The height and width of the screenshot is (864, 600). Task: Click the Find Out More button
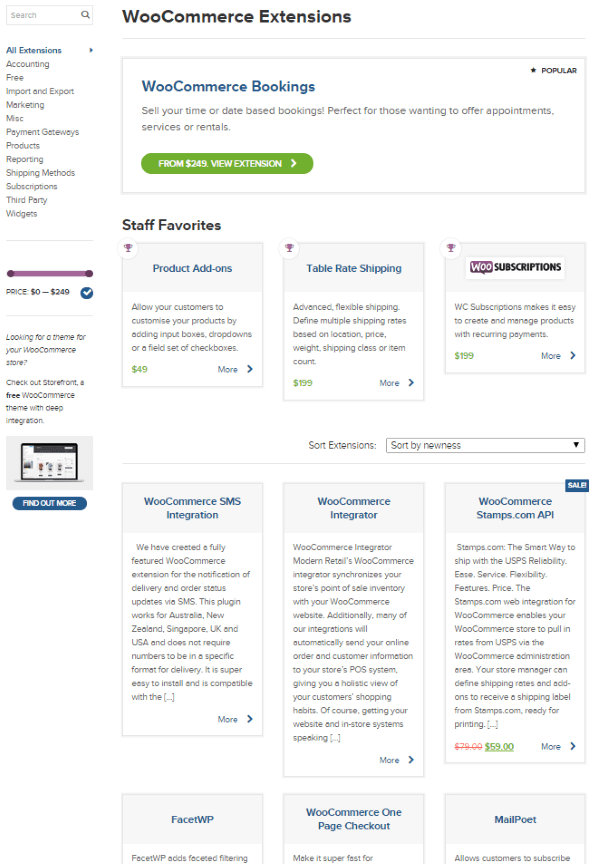[x=50, y=503]
